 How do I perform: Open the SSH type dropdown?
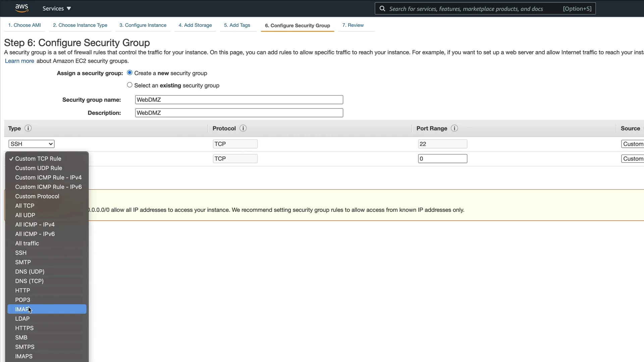click(x=32, y=144)
